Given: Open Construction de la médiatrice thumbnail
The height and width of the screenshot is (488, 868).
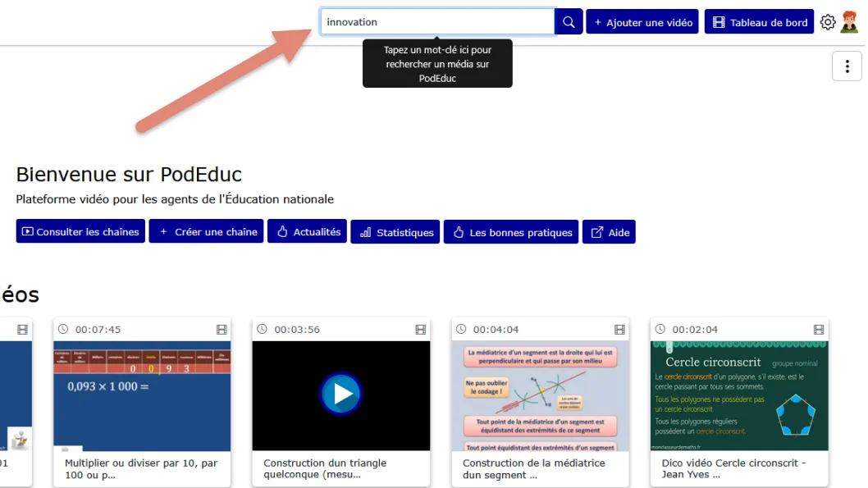Looking at the screenshot, I should click(541, 395).
